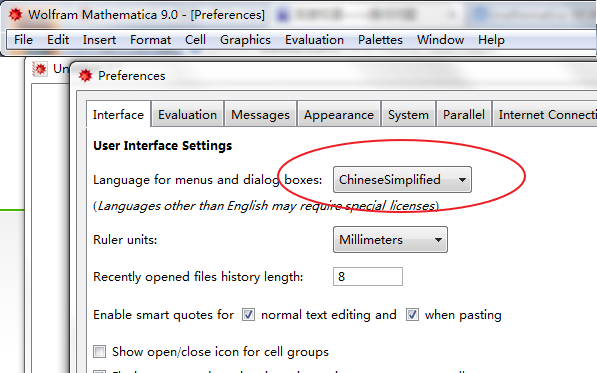Enable show open/close icon for cell groups
Viewport: 597px width, 373px height.
99,351
